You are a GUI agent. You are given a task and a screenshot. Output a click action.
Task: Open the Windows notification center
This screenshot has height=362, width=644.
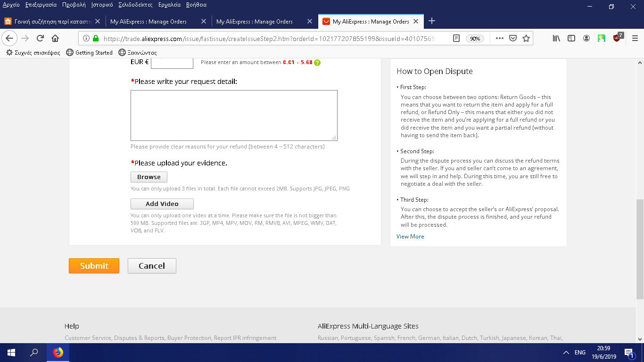(630, 353)
